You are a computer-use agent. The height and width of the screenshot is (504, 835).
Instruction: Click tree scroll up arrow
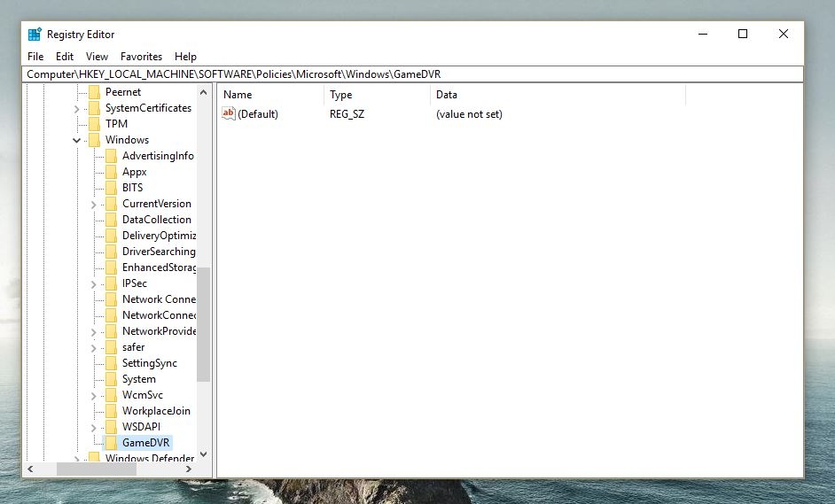click(x=203, y=92)
